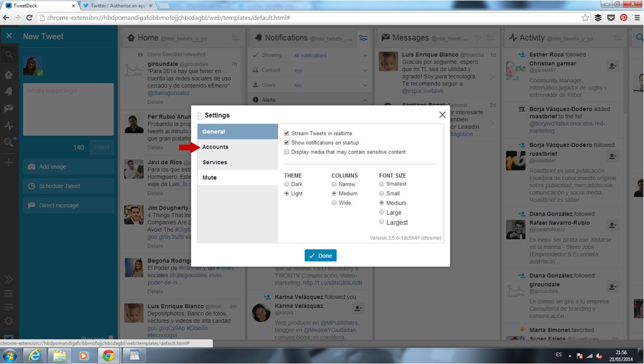644x364 pixels.
Task: Expand the Showing filter dropdown
Action: [x=365, y=55]
